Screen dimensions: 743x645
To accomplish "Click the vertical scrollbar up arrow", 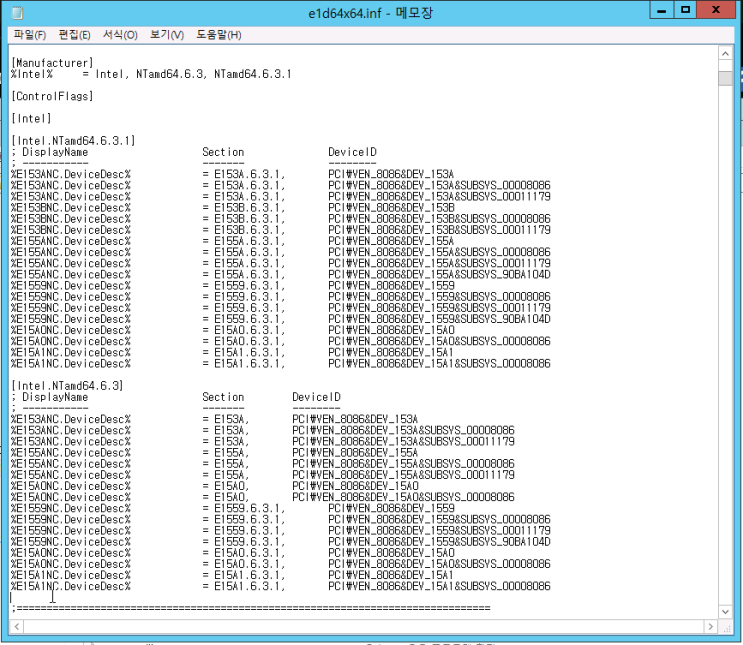I will [x=725, y=54].
